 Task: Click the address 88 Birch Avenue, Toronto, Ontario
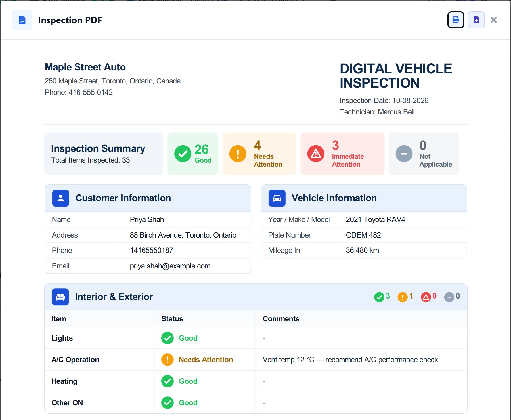(x=183, y=235)
